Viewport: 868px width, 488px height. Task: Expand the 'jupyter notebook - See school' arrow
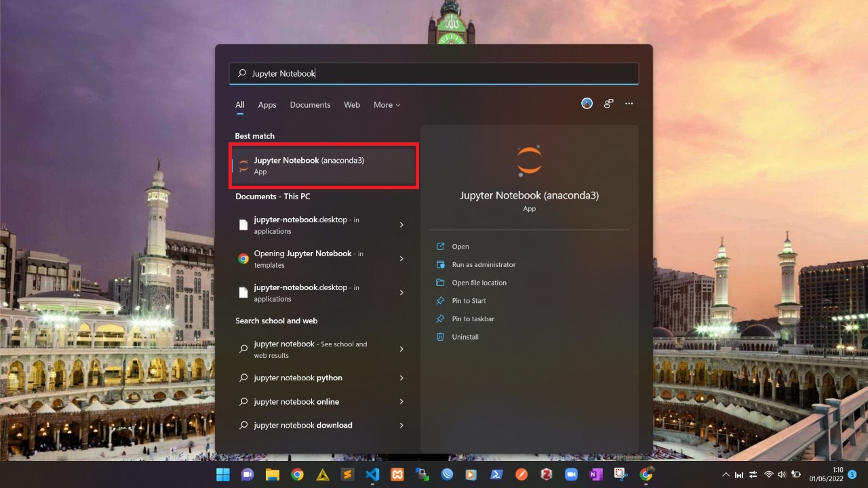click(x=401, y=349)
